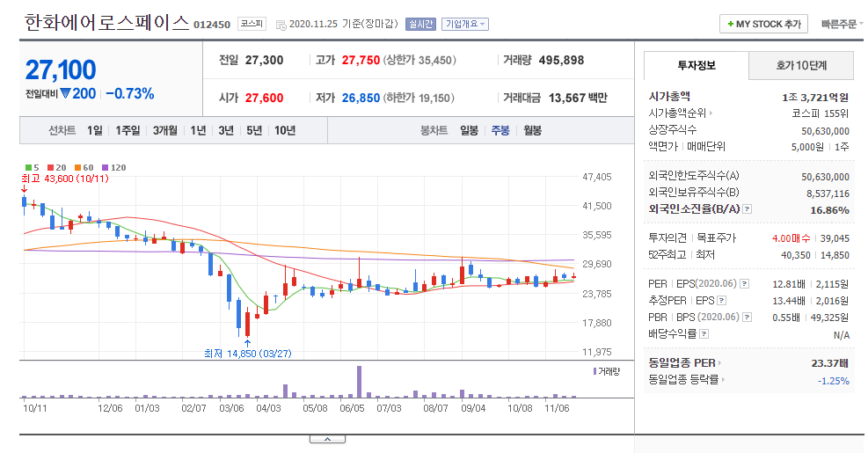This screenshot has height=453, width=868.
Task: Click the stock code 012450
Action: click(211, 25)
